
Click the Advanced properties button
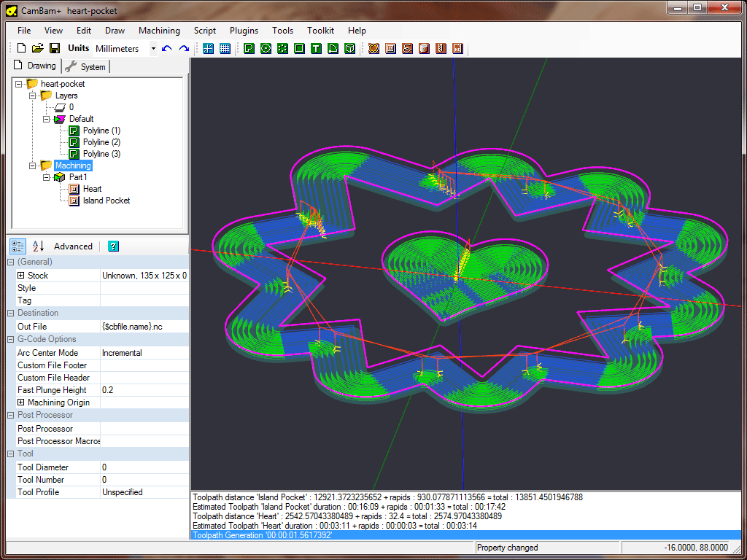pos(73,246)
